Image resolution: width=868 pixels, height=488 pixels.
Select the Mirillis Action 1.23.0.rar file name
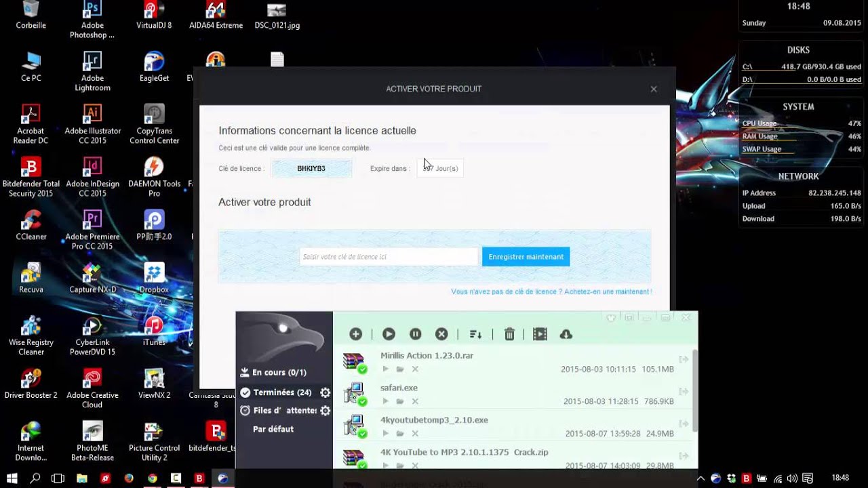point(427,355)
